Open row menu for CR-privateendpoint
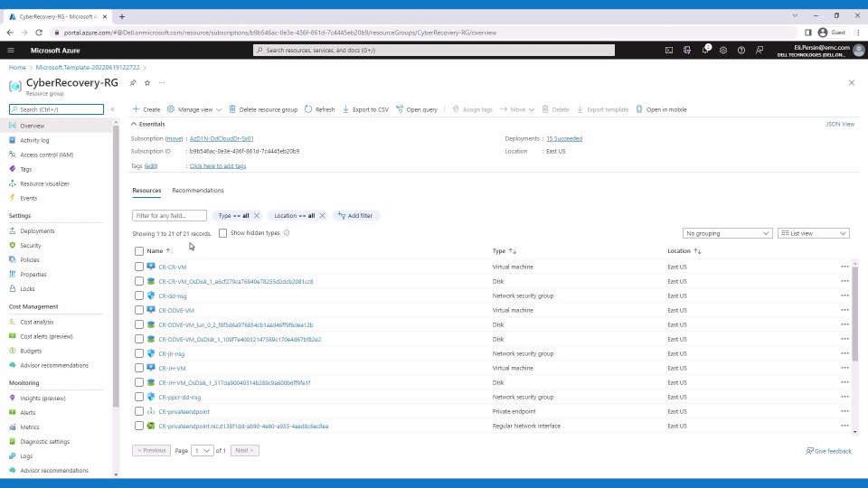 click(844, 411)
